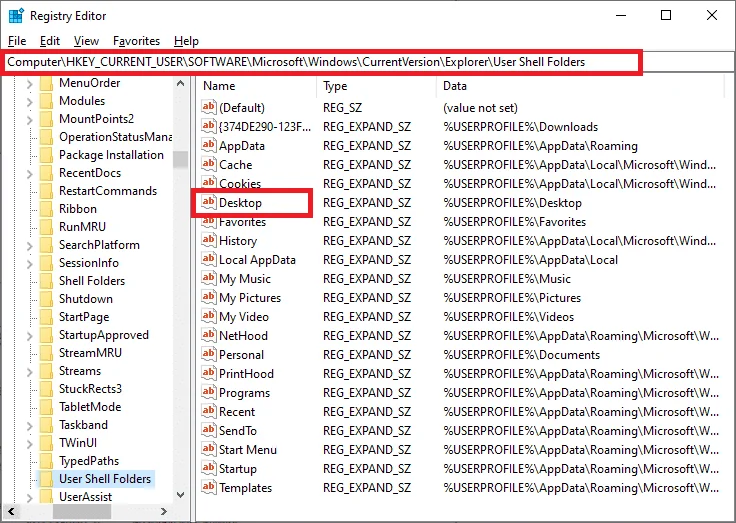Click the string icon beside History value
This screenshot has height=523, width=736.
[209, 240]
